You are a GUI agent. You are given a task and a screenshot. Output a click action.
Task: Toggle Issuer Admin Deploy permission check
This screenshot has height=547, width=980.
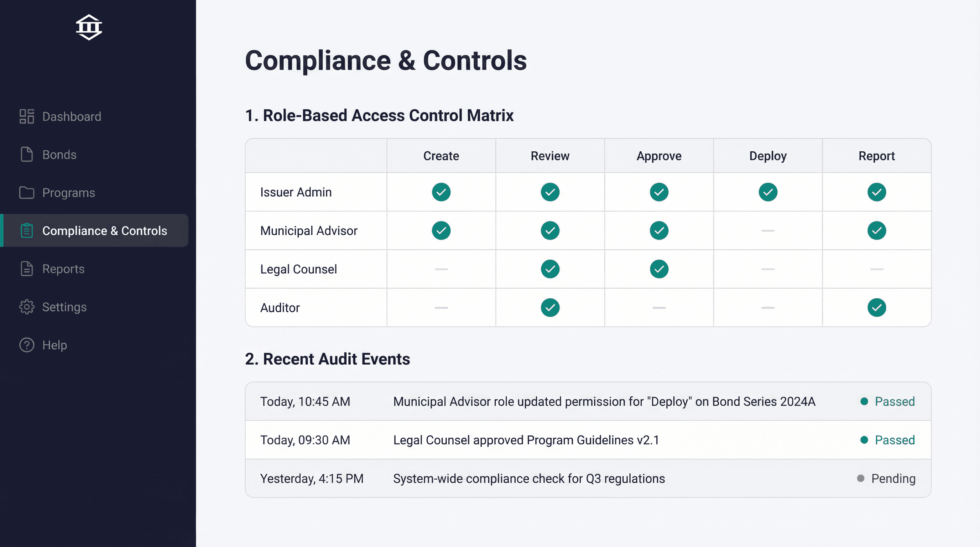(x=768, y=192)
